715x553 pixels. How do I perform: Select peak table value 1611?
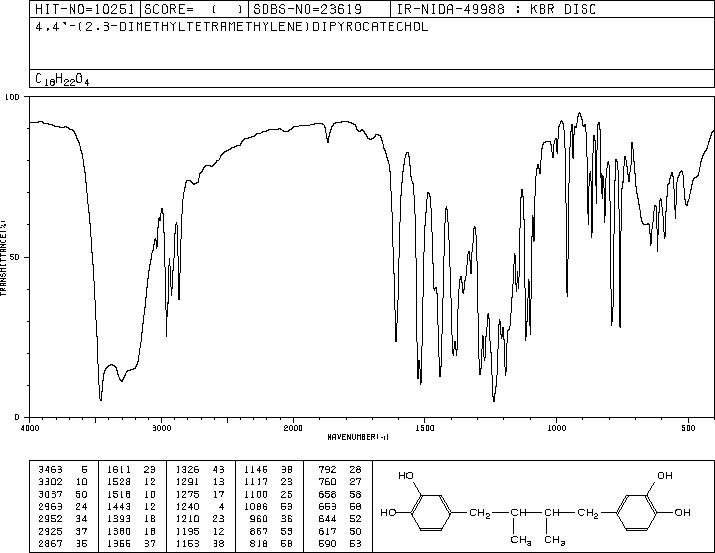point(119,470)
